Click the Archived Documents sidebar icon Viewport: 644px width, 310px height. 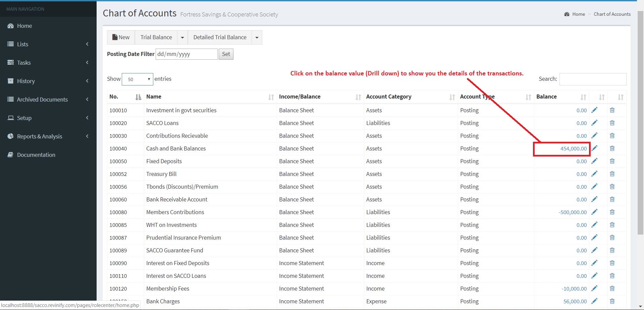[10, 99]
